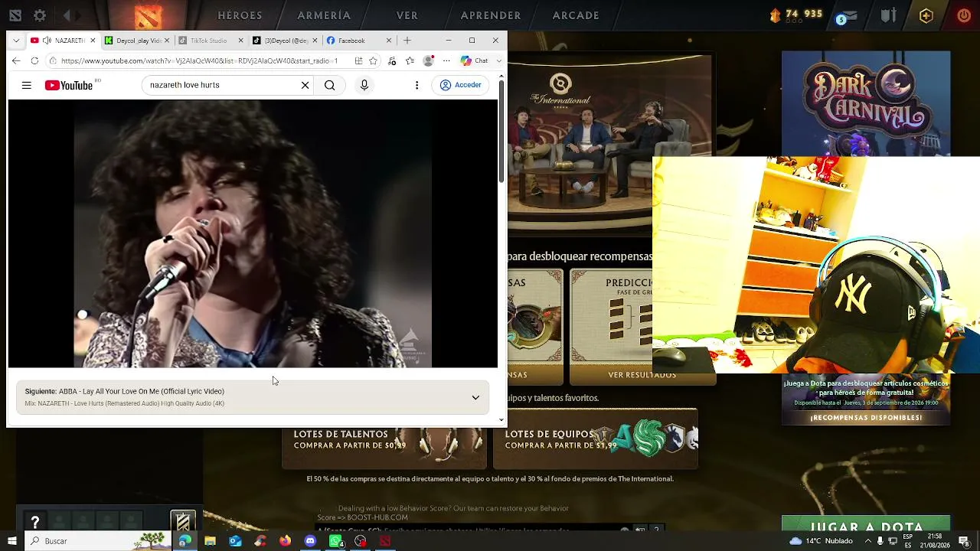The width and height of the screenshot is (980, 551).
Task: Open LOTES DE EQUIPOS bundle banner
Action: pyautogui.click(x=596, y=439)
